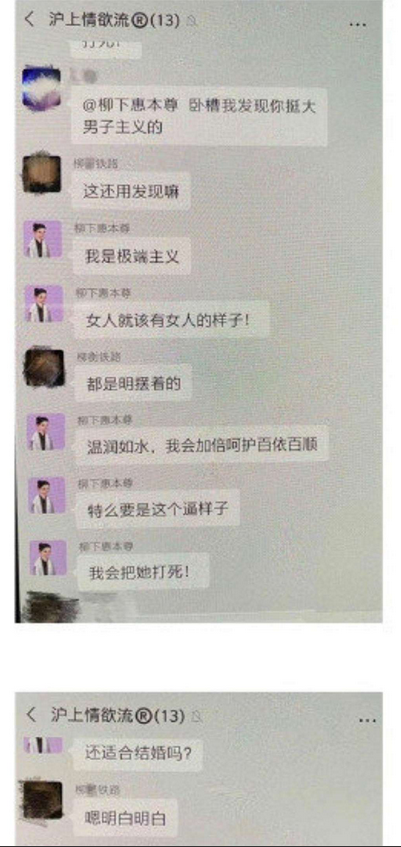The width and height of the screenshot is (401, 847).
Task: Tap the back arrow in bottom chat header
Action: pos(31,714)
